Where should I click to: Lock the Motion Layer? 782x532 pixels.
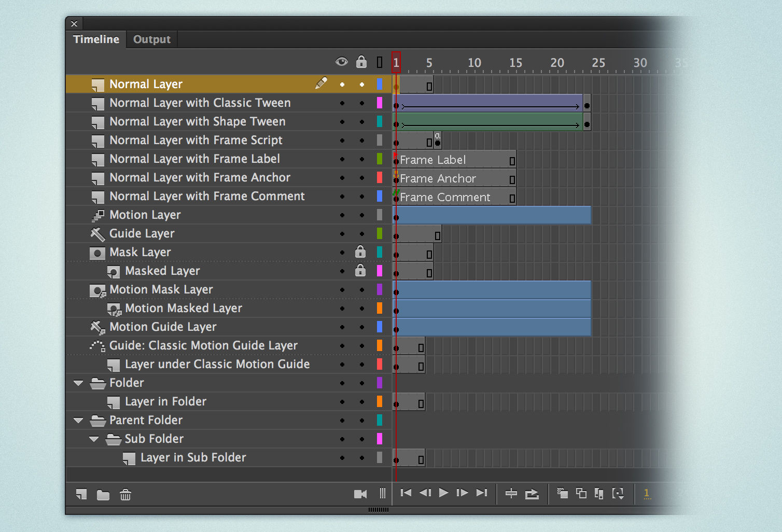click(x=361, y=215)
